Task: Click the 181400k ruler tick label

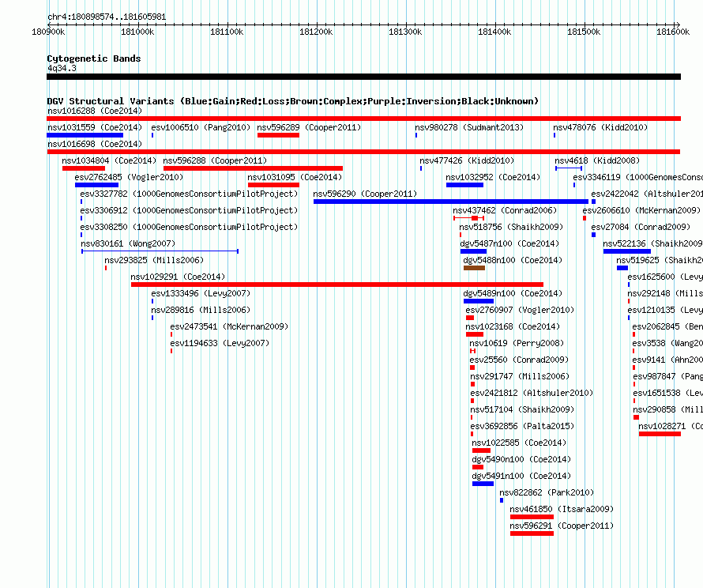Action: (494, 32)
